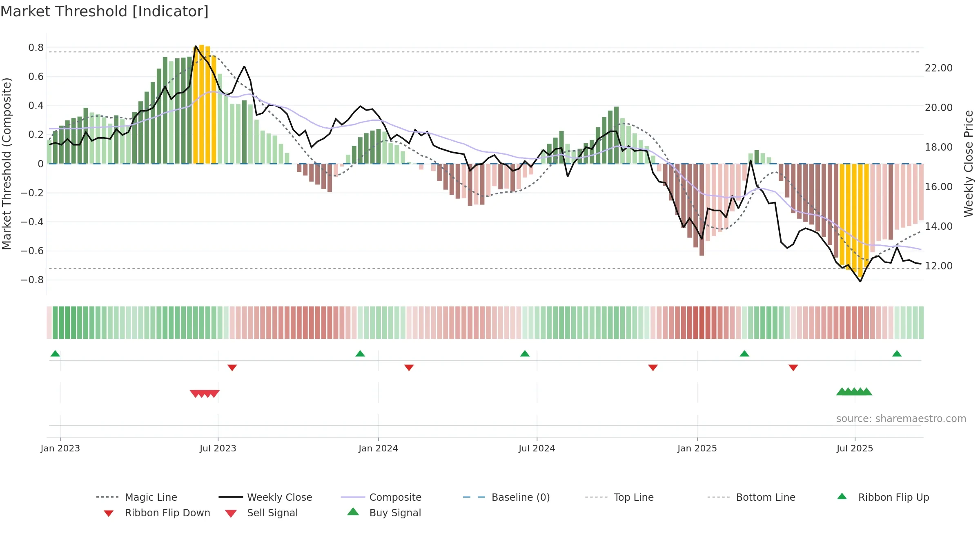The width and height of the screenshot is (980, 551).
Task: Click the lowest yellow bar near Jul 2025
Action: [861, 221]
